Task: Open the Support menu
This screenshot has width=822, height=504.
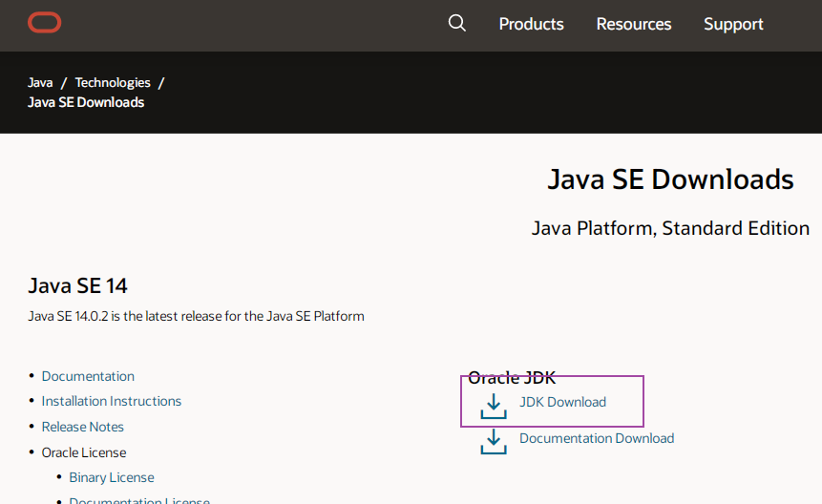Action: click(733, 25)
